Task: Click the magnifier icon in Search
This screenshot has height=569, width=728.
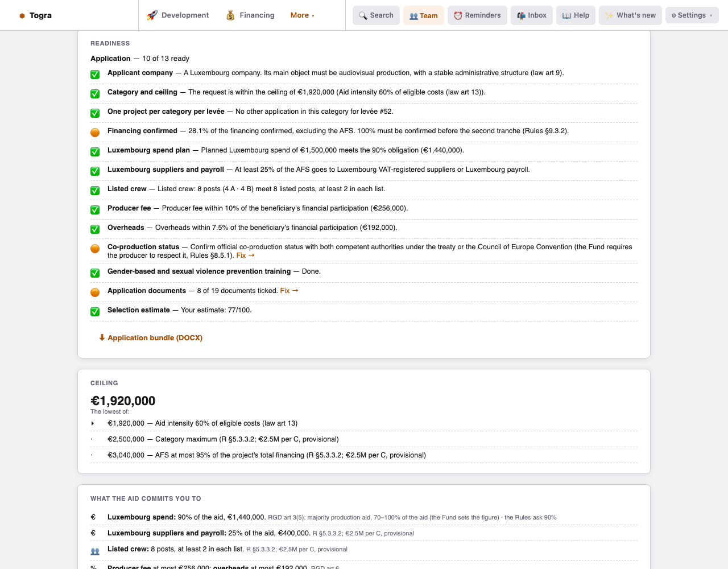Action: (x=363, y=15)
